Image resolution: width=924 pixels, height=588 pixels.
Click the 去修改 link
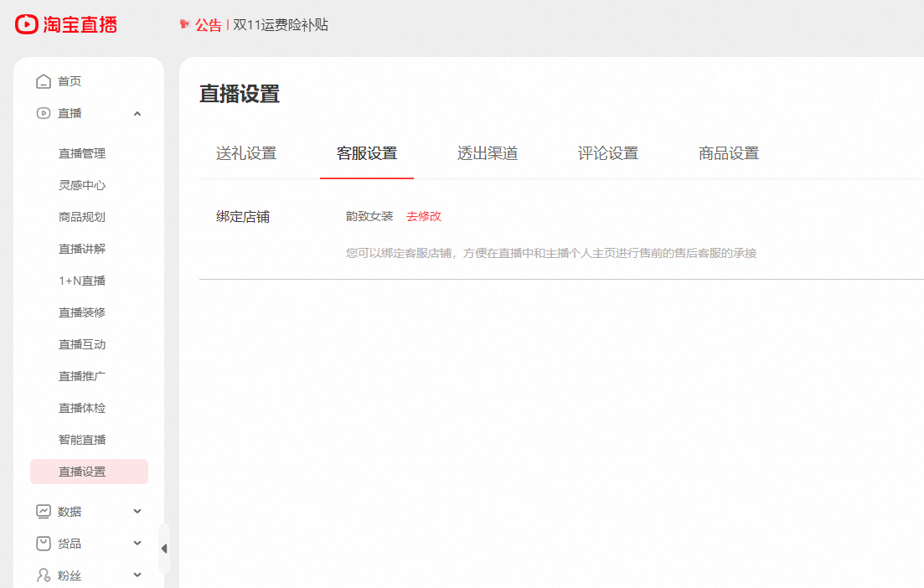point(424,216)
